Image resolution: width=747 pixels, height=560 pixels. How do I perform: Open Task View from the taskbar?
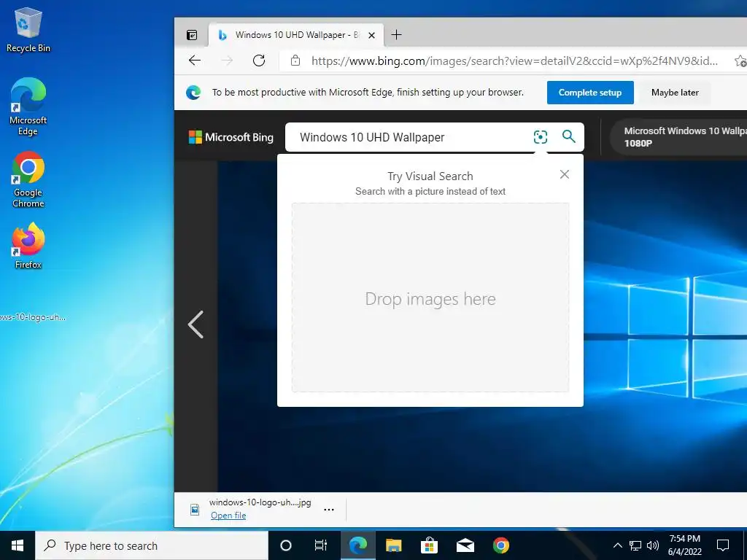(x=321, y=545)
